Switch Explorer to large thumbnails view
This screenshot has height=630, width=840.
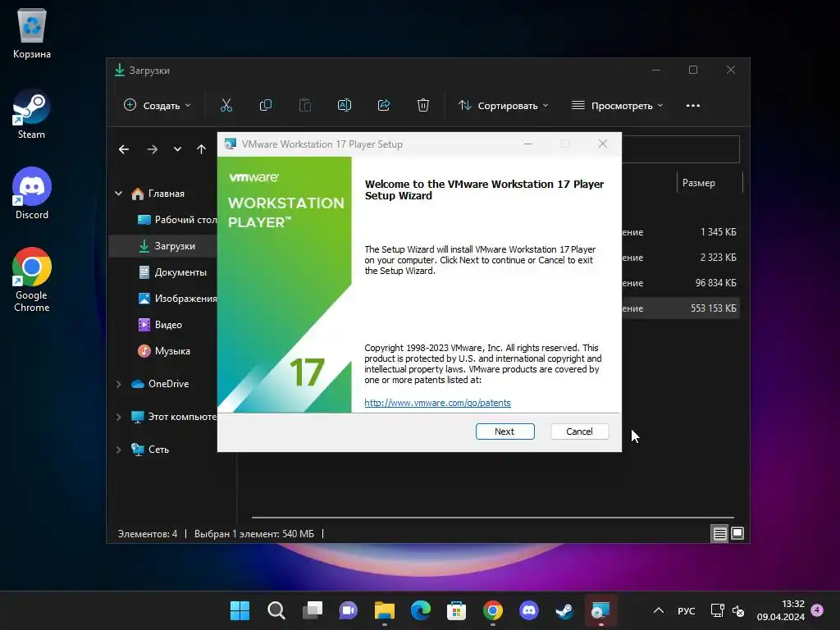(737, 533)
